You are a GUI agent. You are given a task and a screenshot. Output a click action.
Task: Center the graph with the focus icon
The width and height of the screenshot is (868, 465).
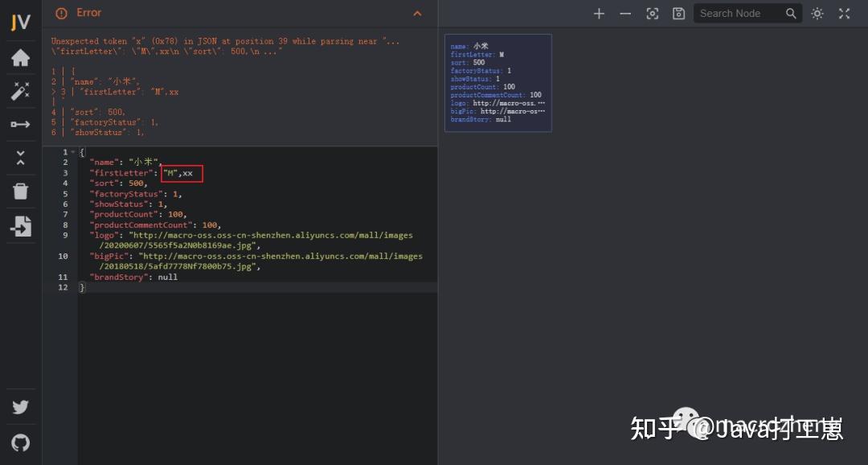(x=652, y=13)
